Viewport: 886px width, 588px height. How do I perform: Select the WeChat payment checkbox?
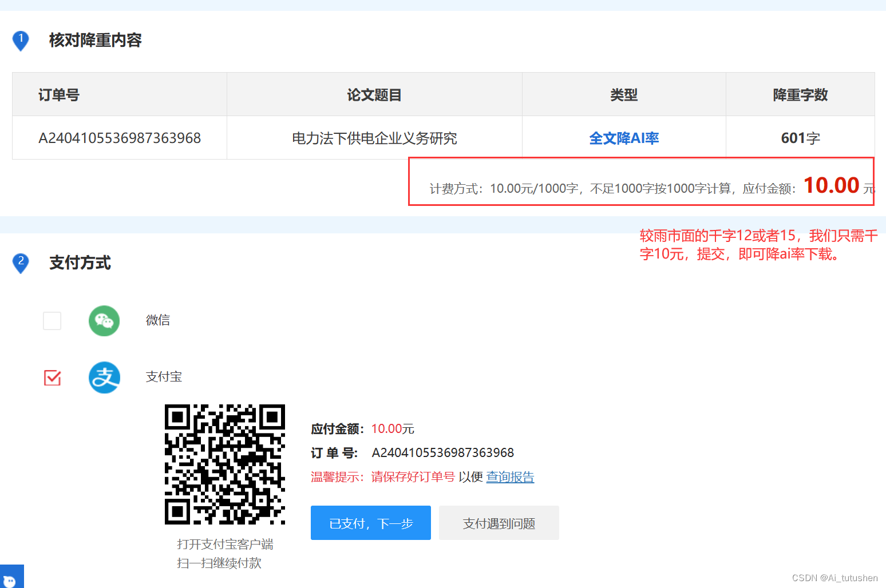pos(52,321)
